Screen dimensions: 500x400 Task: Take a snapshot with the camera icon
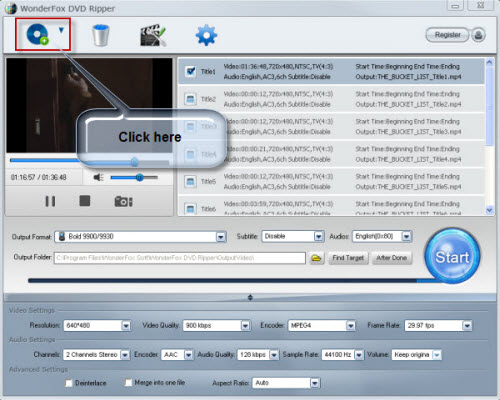123,201
